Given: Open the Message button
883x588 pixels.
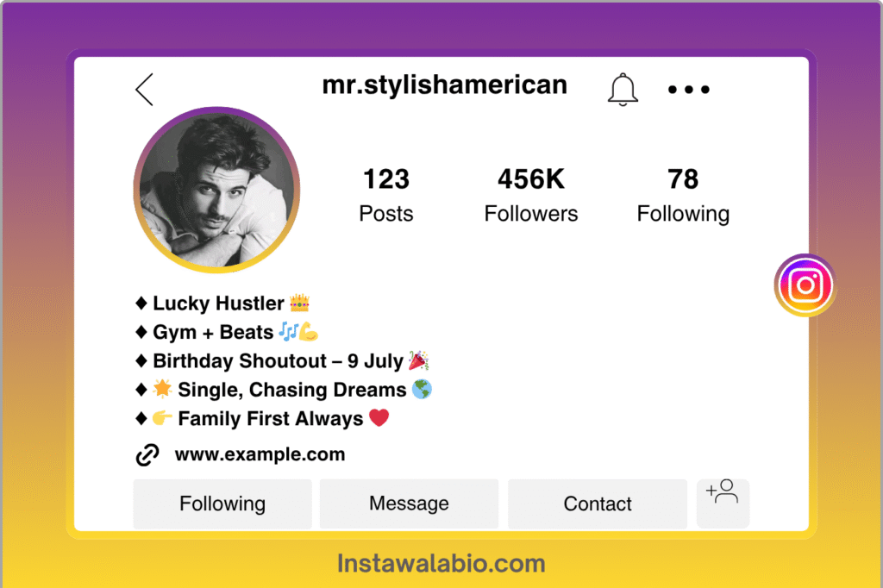Looking at the screenshot, I should click(409, 504).
